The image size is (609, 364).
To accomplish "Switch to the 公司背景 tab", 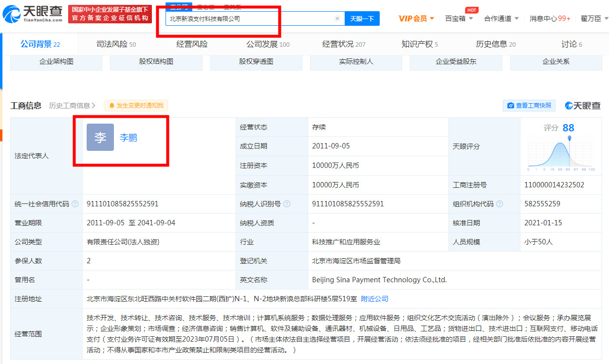I will point(40,44).
